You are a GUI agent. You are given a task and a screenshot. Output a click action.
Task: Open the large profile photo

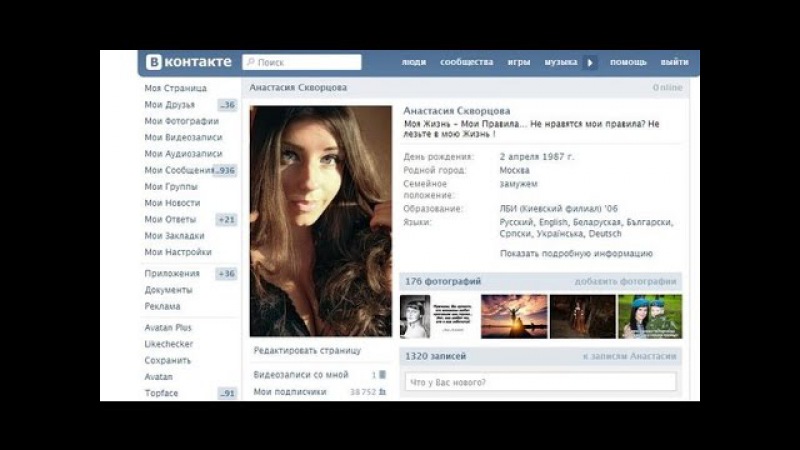tap(320, 221)
